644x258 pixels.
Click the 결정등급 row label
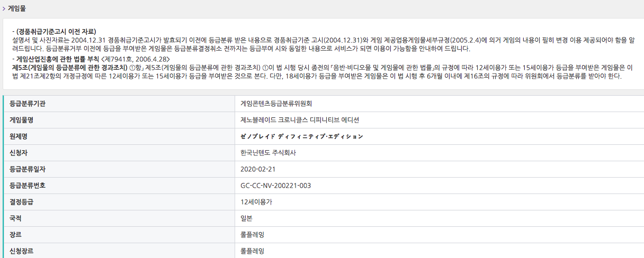point(22,202)
